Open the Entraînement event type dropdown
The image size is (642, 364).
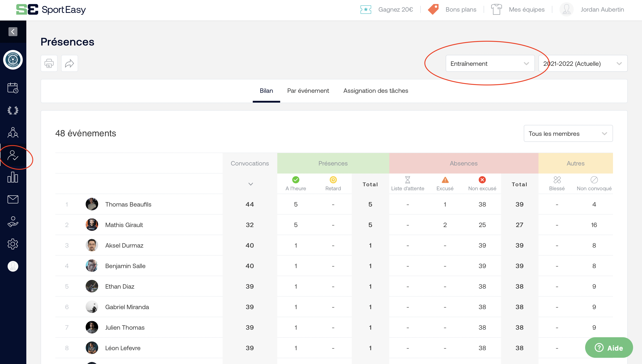(x=490, y=64)
